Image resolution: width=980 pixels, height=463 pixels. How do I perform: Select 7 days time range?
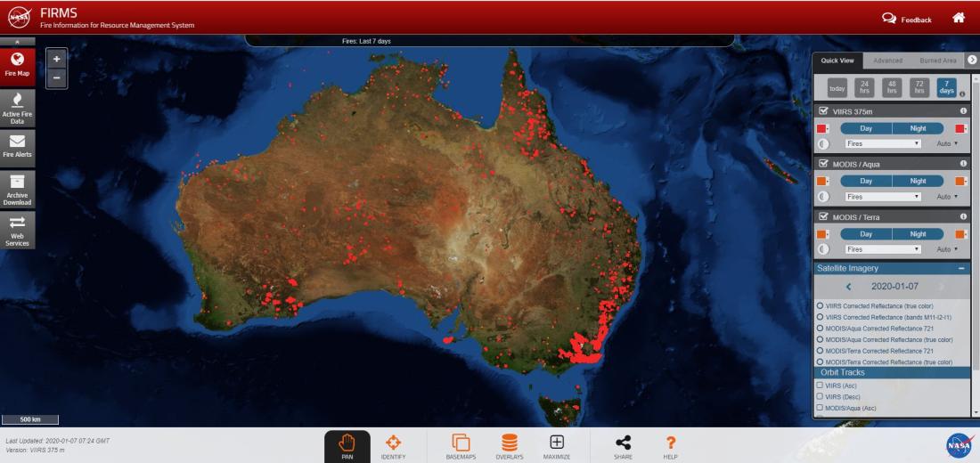[946, 88]
